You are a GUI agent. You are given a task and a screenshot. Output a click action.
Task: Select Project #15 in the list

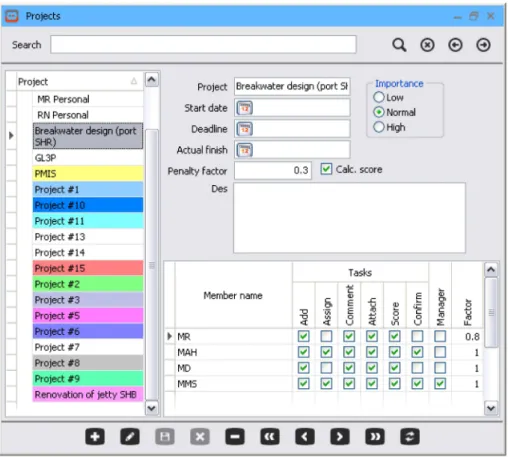pyautogui.click(x=88, y=268)
